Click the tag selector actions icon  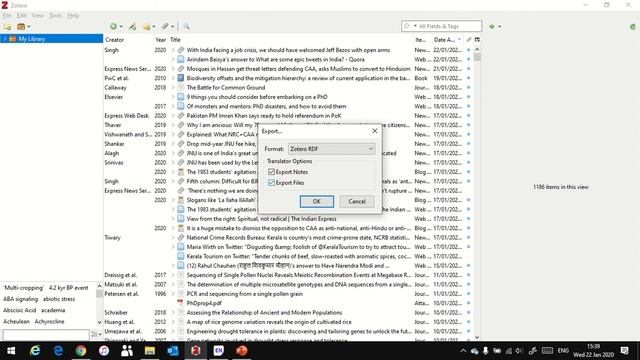(96, 334)
